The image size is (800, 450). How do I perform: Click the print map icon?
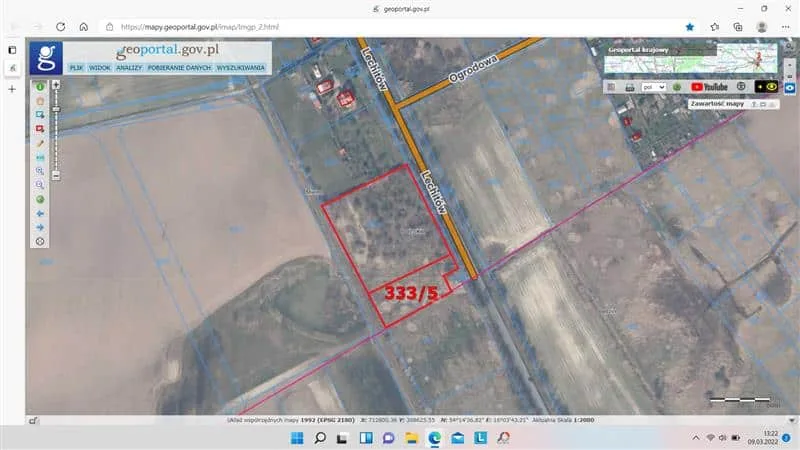pos(629,87)
